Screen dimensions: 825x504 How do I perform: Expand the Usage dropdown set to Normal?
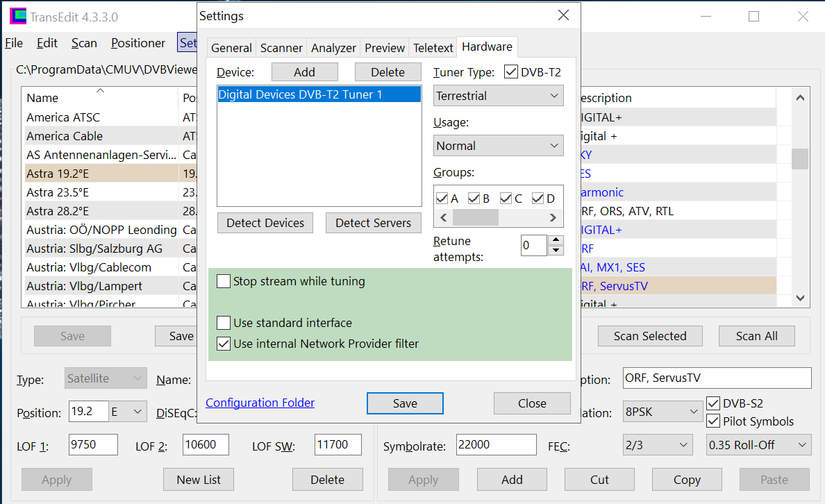[499, 146]
